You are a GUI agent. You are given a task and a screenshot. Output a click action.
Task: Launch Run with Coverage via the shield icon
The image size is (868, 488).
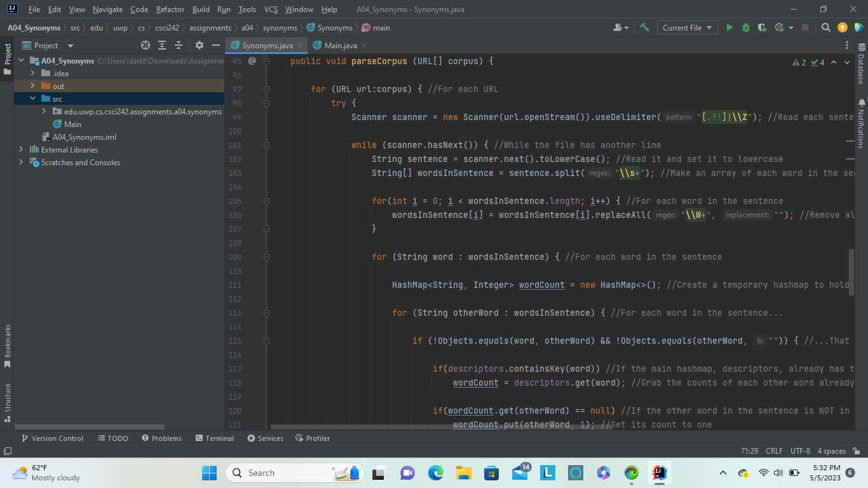pos(761,28)
